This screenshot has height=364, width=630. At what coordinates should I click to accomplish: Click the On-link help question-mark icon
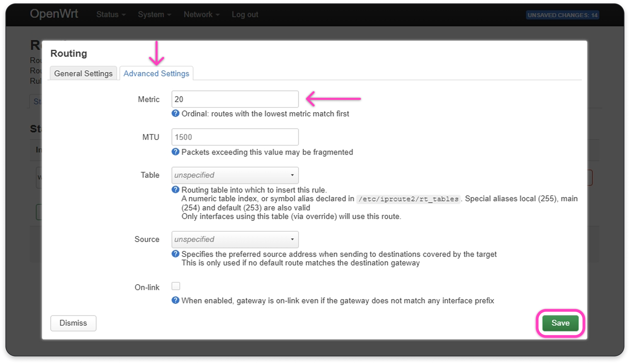tap(175, 300)
